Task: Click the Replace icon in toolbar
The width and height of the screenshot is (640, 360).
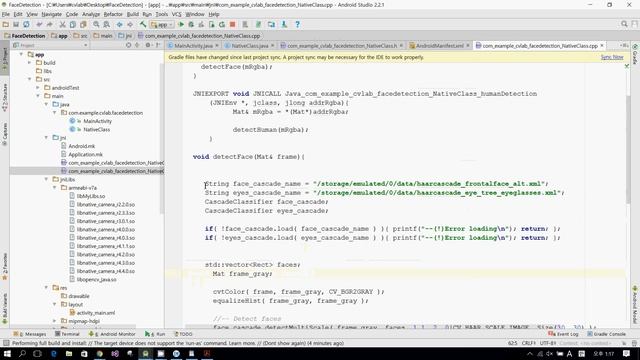Action: pyautogui.click(x=107, y=24)
